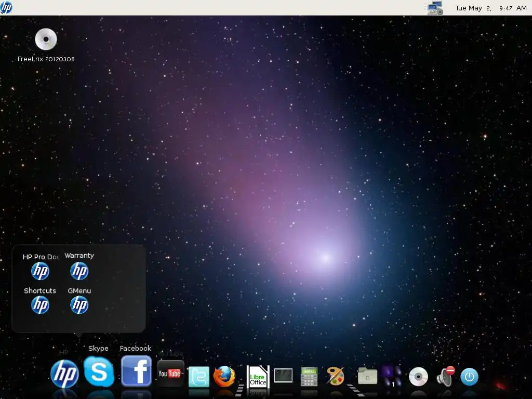Image resolution: width=532 pixels, height=399 pixels.
Task: Open the terminal icon in the dock
Action: pyautogui.click(x=283, y=376)
